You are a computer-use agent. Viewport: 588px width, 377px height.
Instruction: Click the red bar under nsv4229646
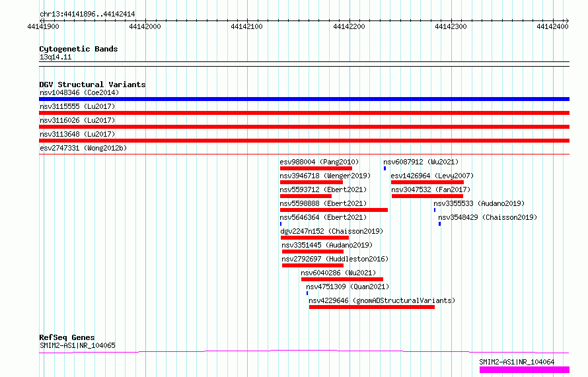371,307
